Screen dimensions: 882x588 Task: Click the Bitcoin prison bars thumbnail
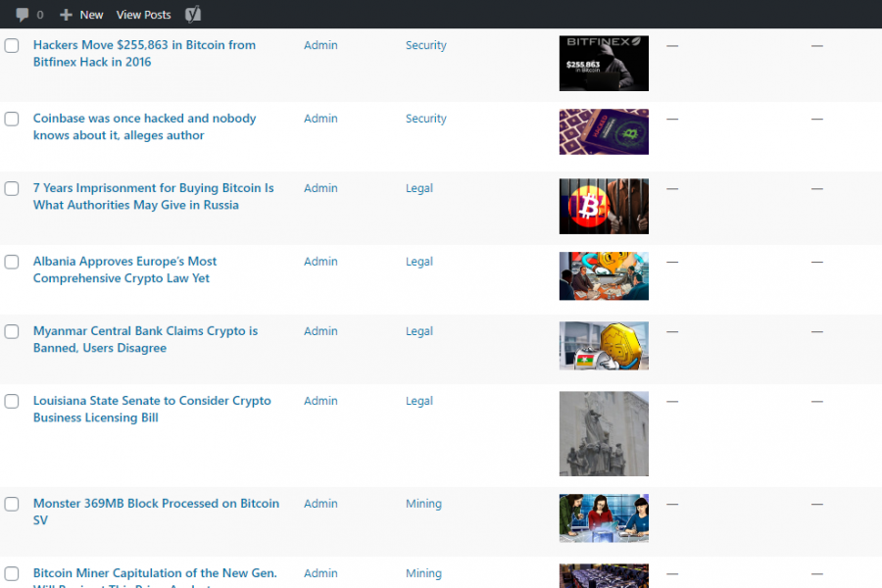604,206
